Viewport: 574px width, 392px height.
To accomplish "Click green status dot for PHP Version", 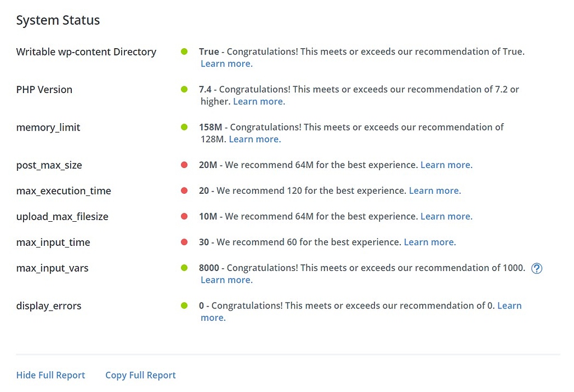I will 184,89.
